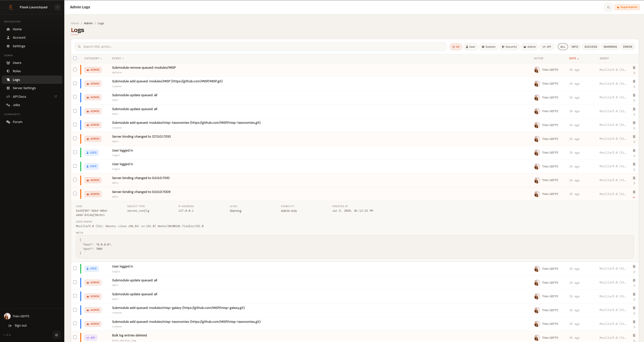Delete the 'Bulk log entries deleted' log entry

pos(634,335)
